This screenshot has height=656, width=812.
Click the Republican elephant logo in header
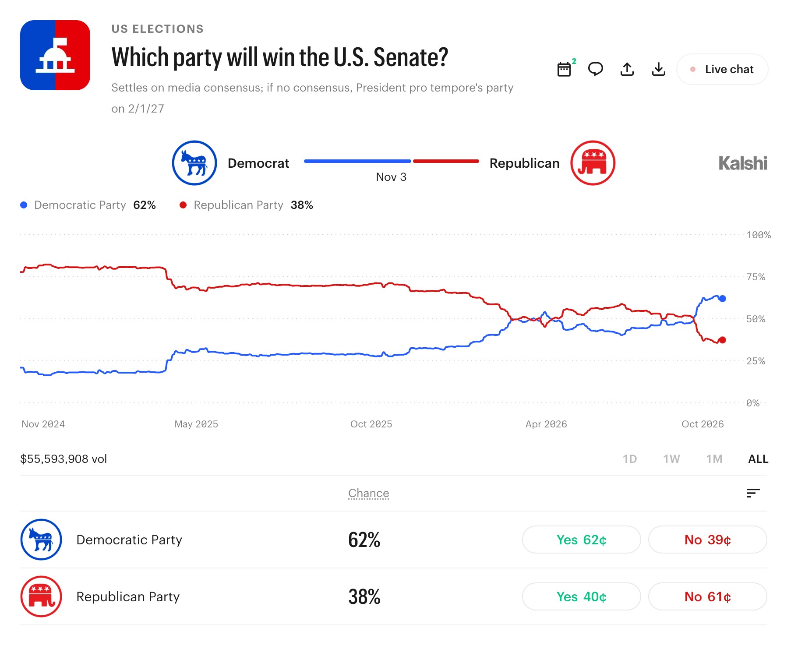click(593, 163)
